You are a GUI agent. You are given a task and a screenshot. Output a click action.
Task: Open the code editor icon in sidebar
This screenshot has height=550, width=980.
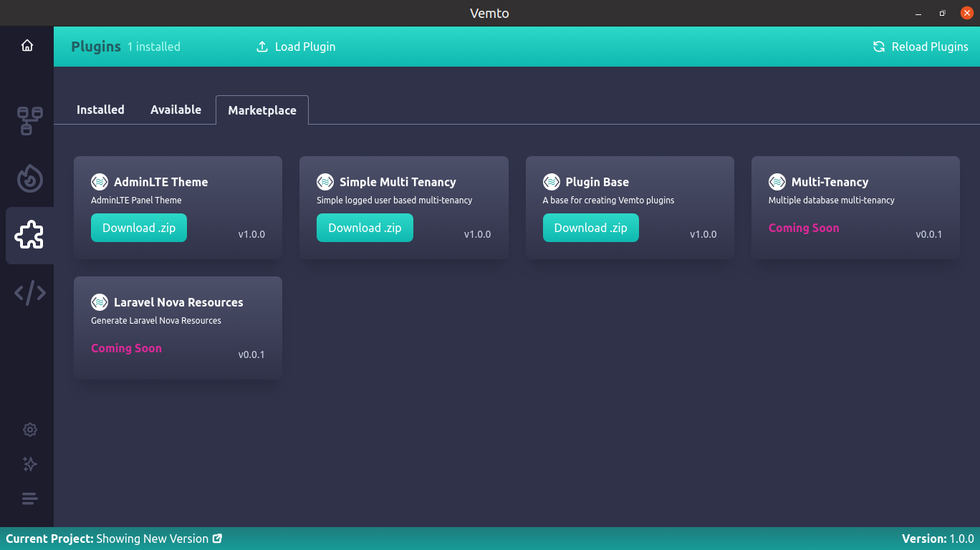29,292
